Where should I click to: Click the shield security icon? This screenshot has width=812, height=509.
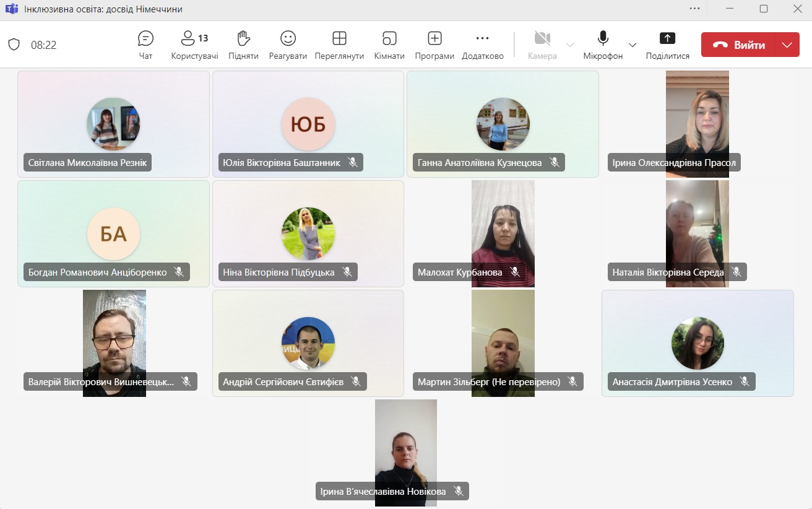pos(14,45)
